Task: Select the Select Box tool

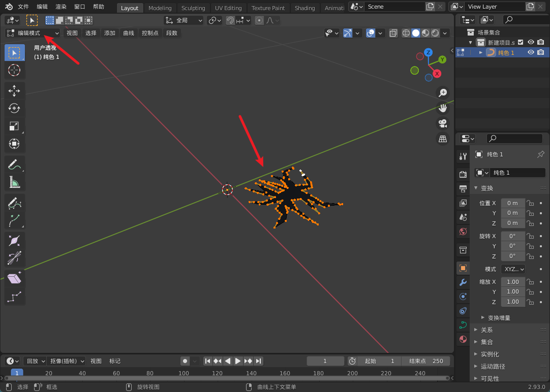Action: 14,53
